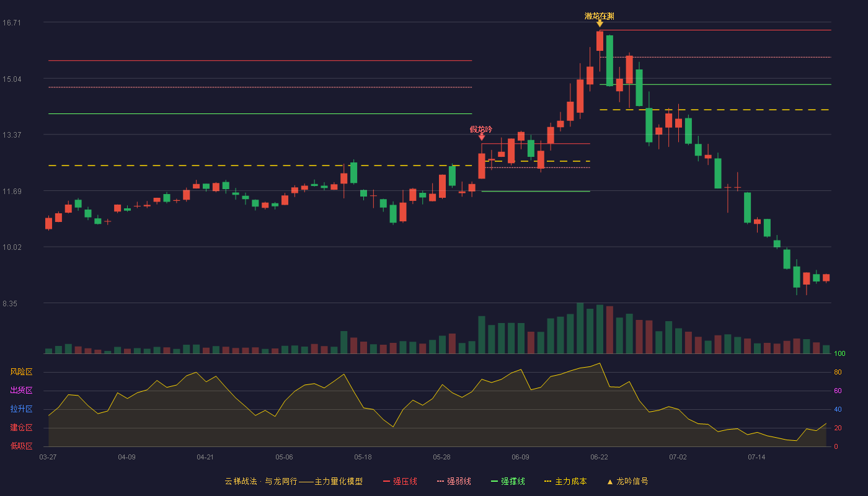This screenshot has height=496, width=868.
Task: Click the 潜龙在渊 signal arrow marker
Action: 600,24
